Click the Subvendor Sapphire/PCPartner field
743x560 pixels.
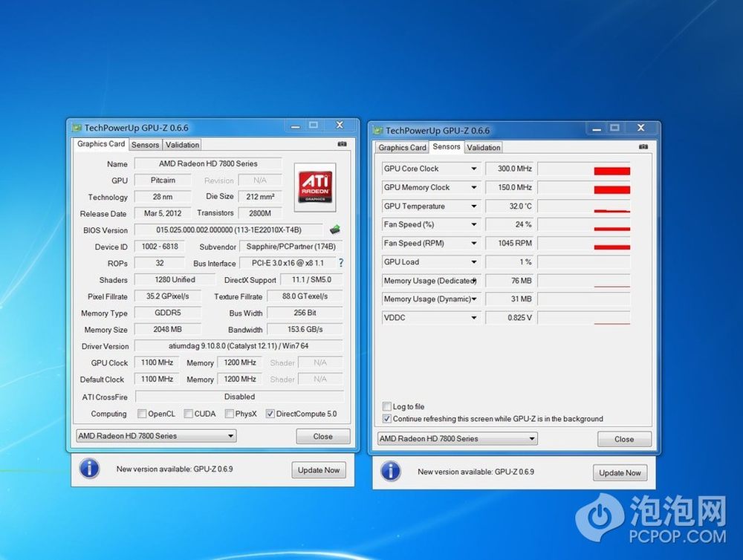pyautogui.click(x=291, y=247)
